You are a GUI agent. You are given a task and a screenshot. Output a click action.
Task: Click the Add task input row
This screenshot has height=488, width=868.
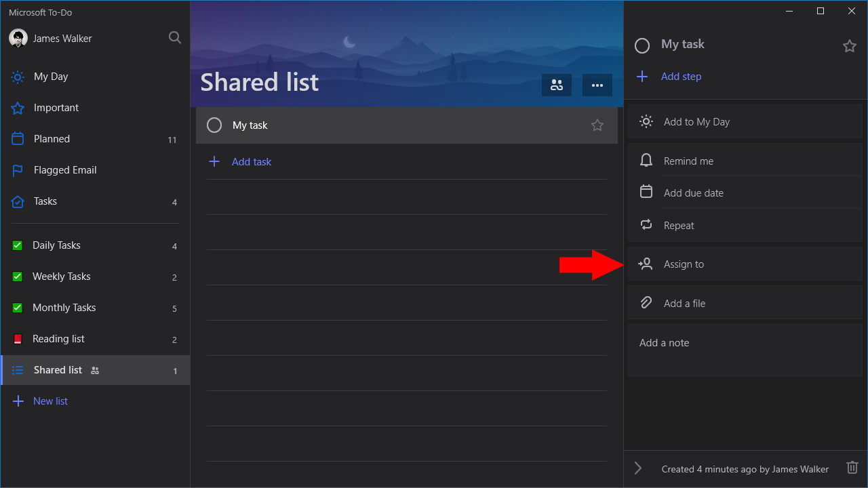click(407, 162)
